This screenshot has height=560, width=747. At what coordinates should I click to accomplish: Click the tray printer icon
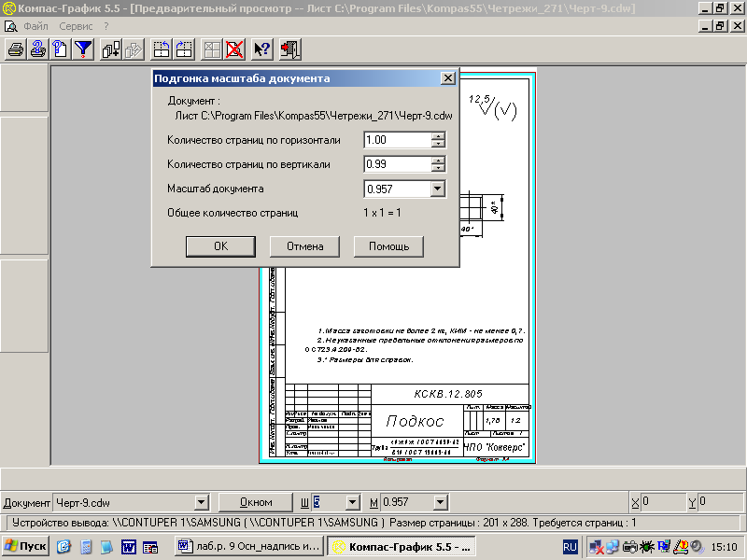(630, 547)
